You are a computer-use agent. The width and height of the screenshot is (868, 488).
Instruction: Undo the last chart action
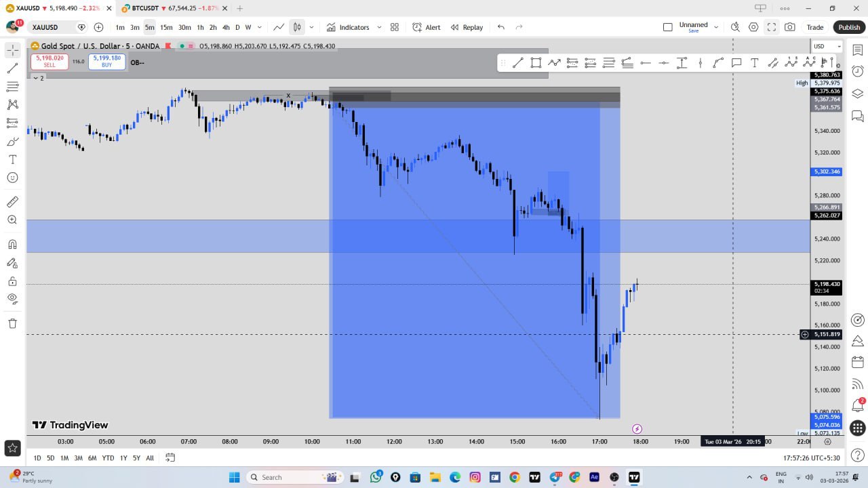tap(501, 27)
